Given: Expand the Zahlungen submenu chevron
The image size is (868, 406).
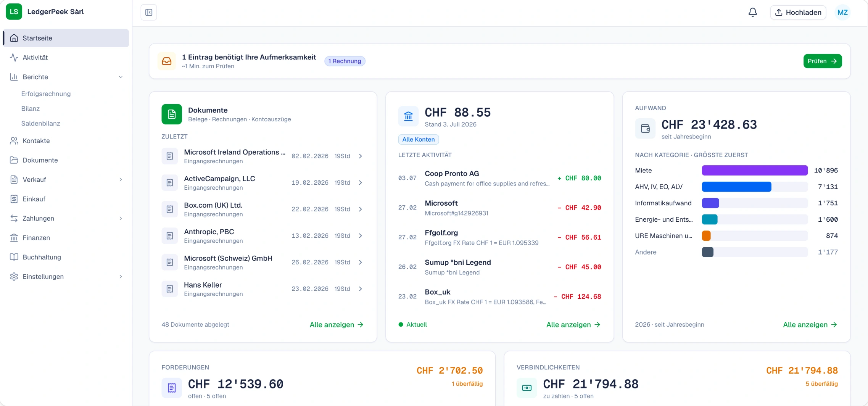Looking at the screenshot, I should tap(121, 219).
